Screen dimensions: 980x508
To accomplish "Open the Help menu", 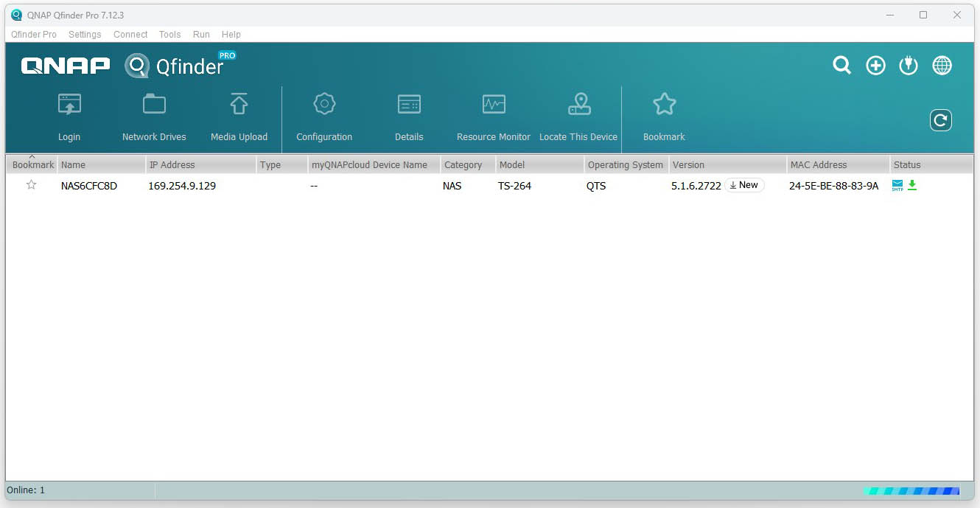I will click(x=231, y=35).
